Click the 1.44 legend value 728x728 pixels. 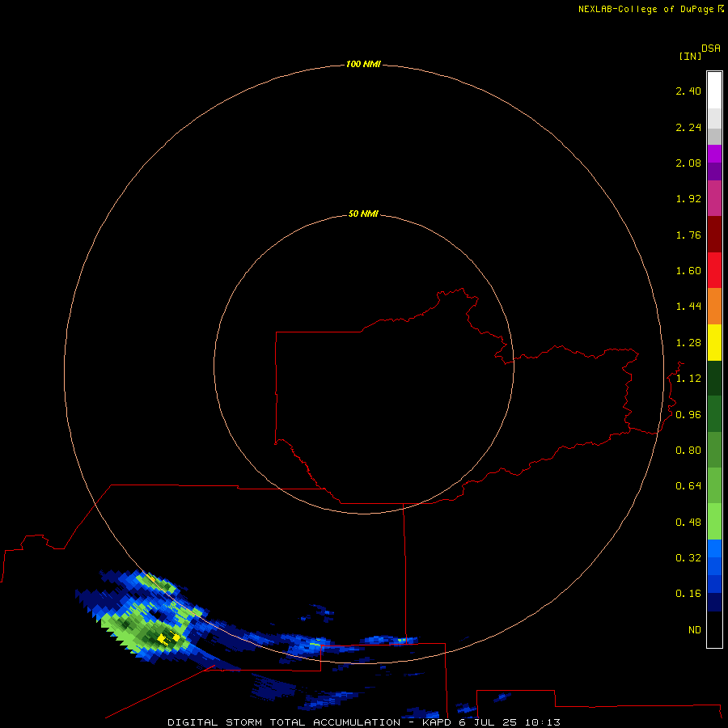point(688,306)
